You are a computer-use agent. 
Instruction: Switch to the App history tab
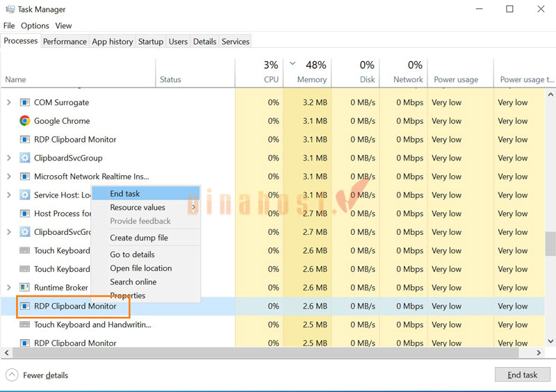112,42
